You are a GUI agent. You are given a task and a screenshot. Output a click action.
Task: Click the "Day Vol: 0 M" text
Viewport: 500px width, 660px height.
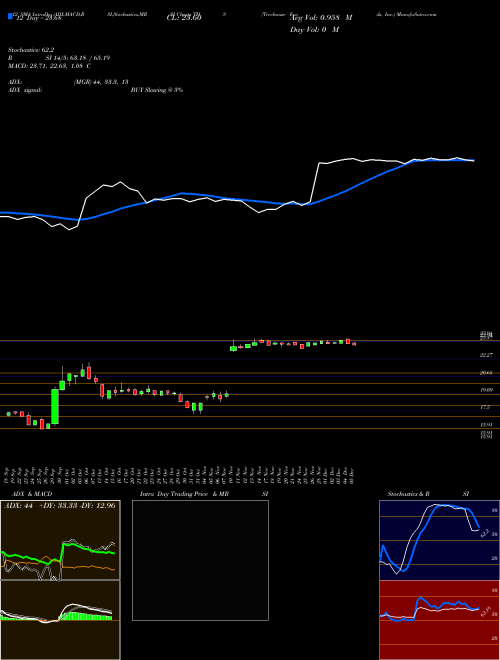[315, 30]
